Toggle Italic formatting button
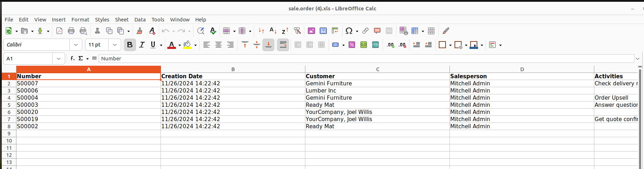Viewport: 644px width, 169px height. point(142,45)
